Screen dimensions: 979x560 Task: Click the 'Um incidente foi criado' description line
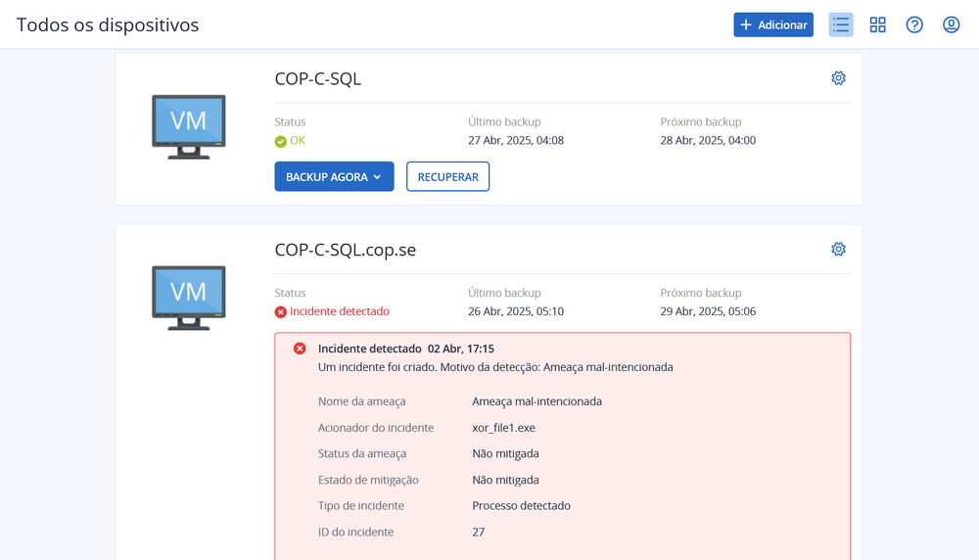point(495,367)
